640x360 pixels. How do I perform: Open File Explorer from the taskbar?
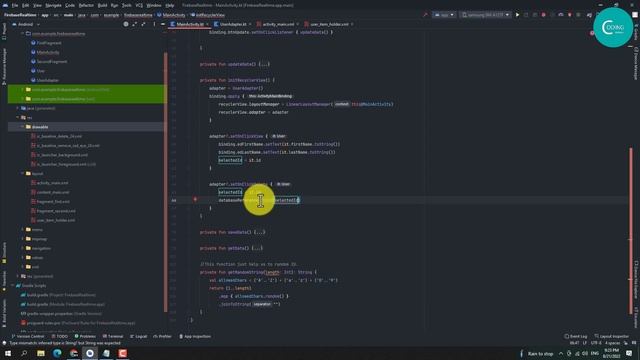(41, 353)
